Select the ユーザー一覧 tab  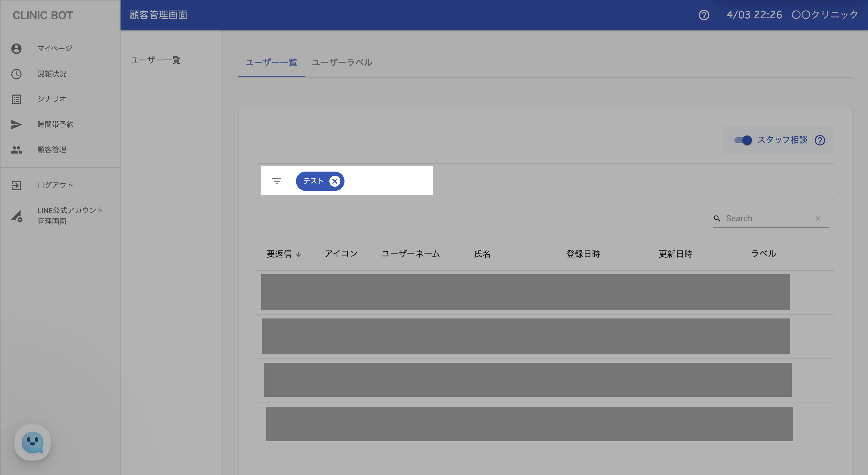[x=271, y=62]
